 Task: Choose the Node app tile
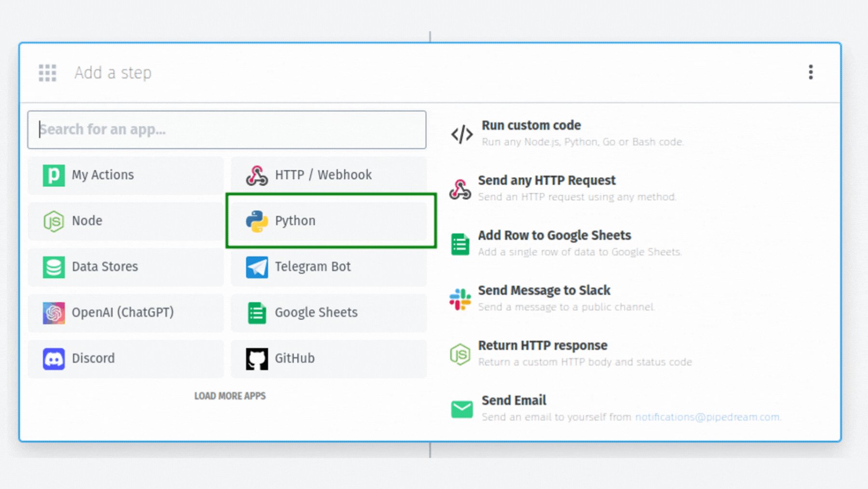(x=126, y=221)
